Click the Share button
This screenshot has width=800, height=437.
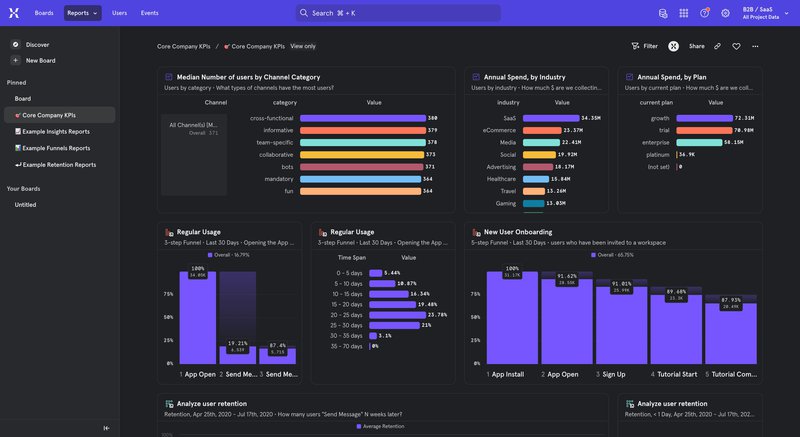click(x=696, y=46)
